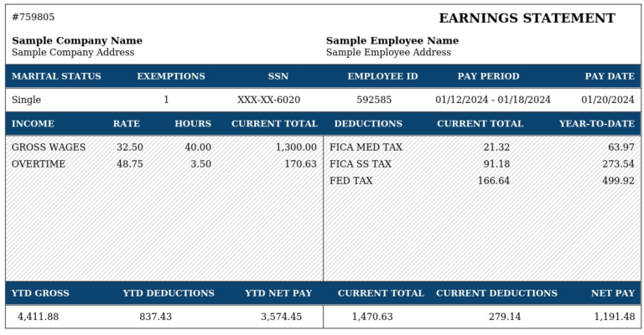
Task: Click the HOURS header
Action: pos(193,124)
